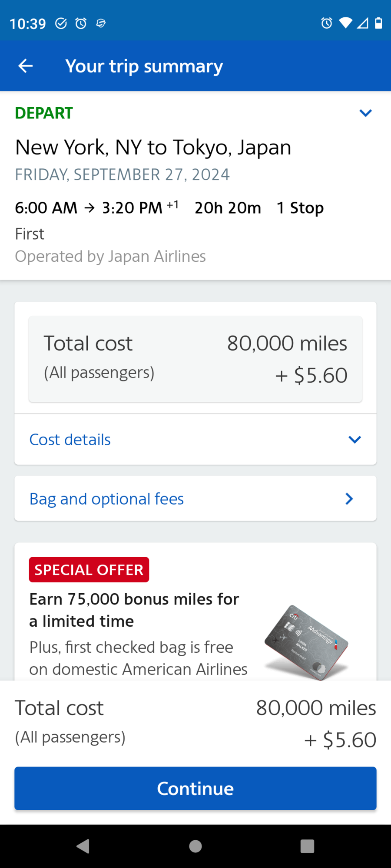Tap the 1 Stop flight detail
This screenshot has width=391, height=868.
coord(300,208)
